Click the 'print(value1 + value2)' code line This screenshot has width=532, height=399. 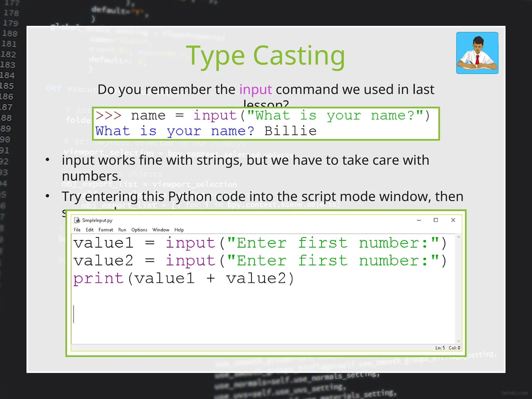(184, 279)
